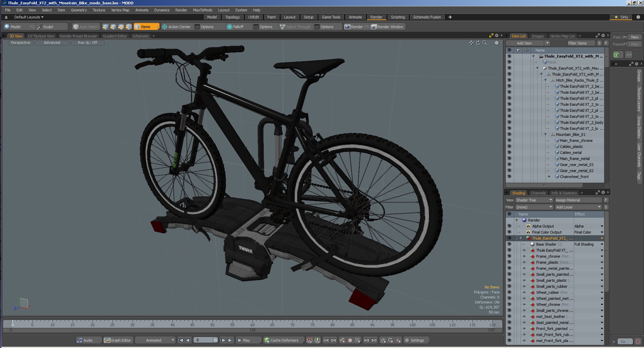Toggle visibility of Alpha Output layer
This screenshot has width=644, height=348.
click(x=509, y=226)
